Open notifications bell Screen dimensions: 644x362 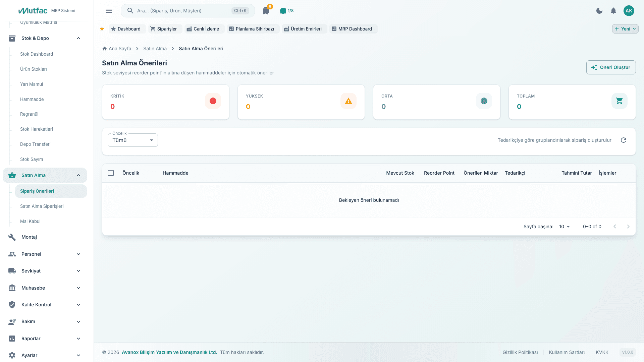pos(613,11)
